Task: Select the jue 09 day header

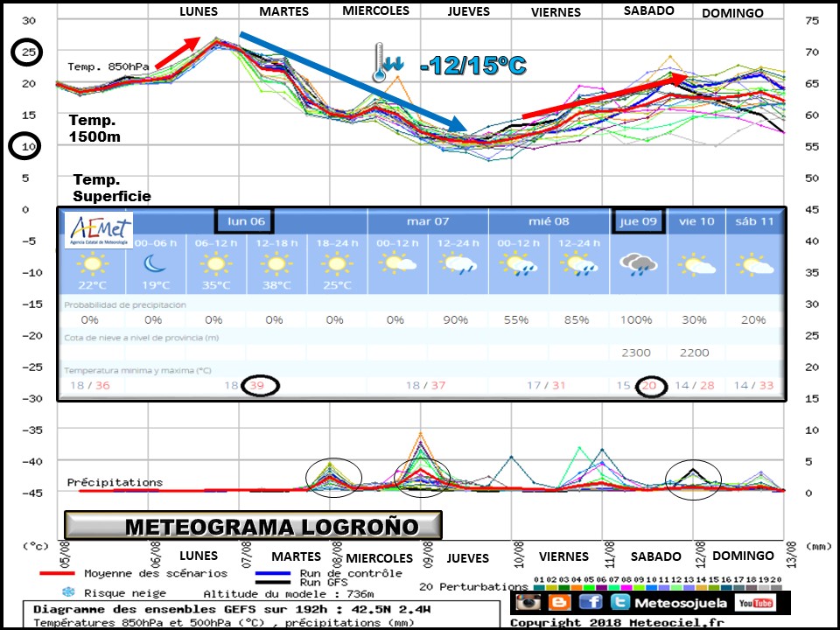Action: pos(638,221)
